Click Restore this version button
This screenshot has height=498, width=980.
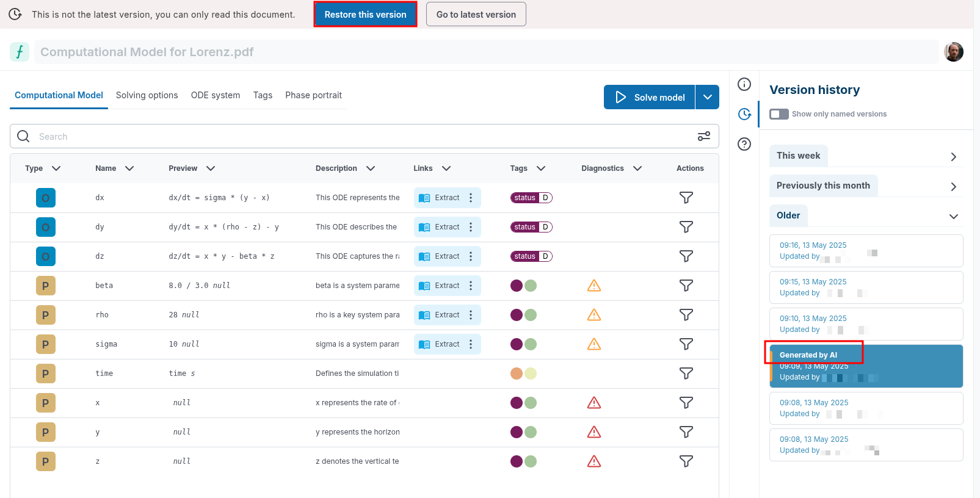[365, 15]
